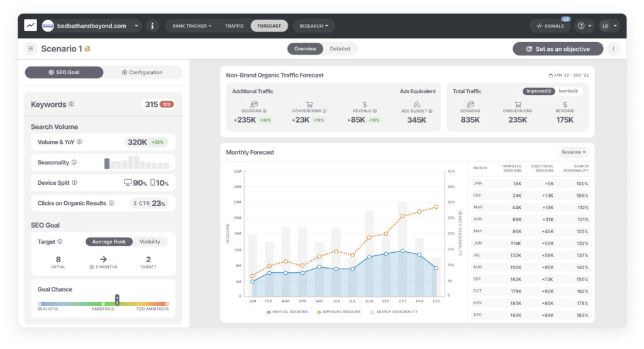This screenshot has width=644, height=349.
Task: Open the help question mark icon
Action: tap(581, 26)
